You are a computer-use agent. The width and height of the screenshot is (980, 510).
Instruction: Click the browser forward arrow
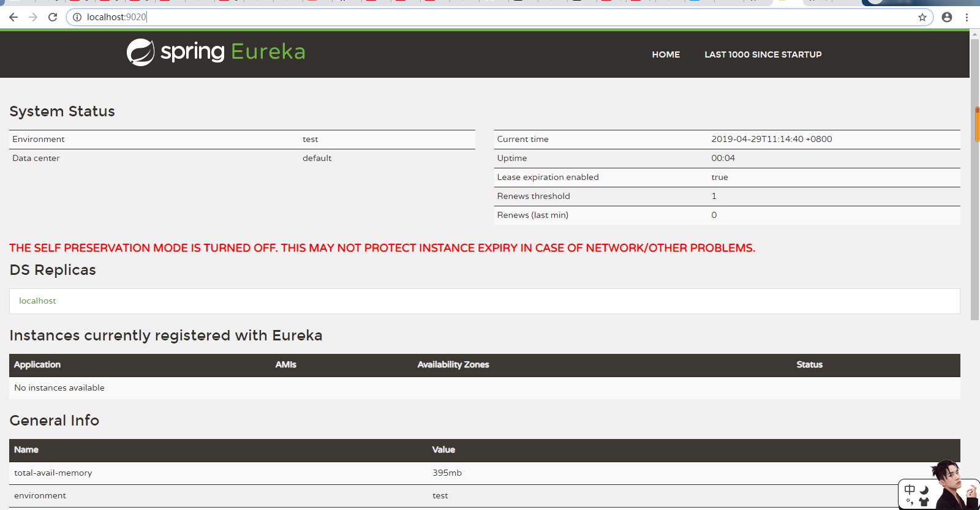(33, 17)
